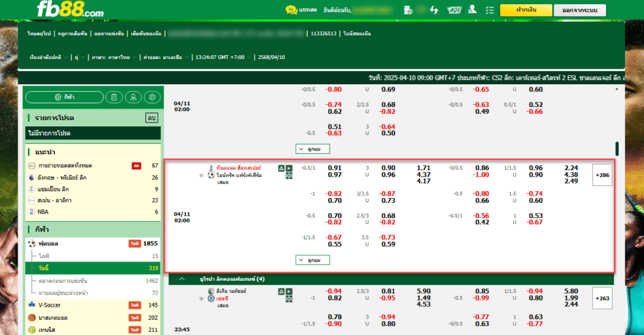The image size is (644, 335).
Task: Open match stats icon for ลีเกีย วอร์ซอร์ match
Action: click(281, 292)
